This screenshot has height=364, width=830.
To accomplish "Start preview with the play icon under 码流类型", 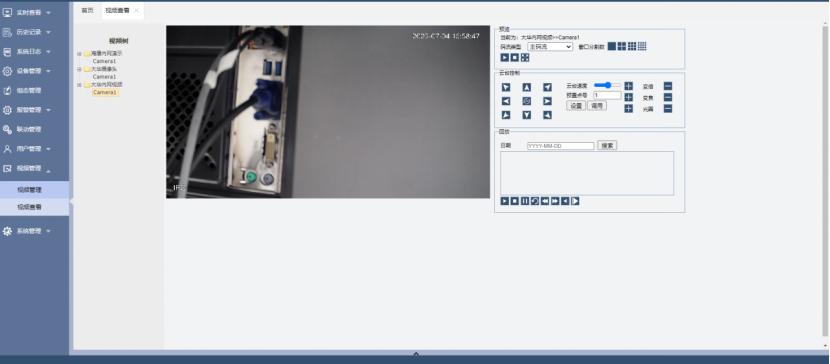I will coord(504,58).
